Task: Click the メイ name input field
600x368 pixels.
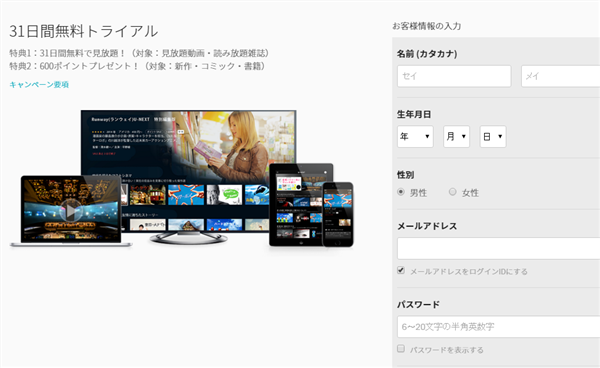Action: click(561, 76)
